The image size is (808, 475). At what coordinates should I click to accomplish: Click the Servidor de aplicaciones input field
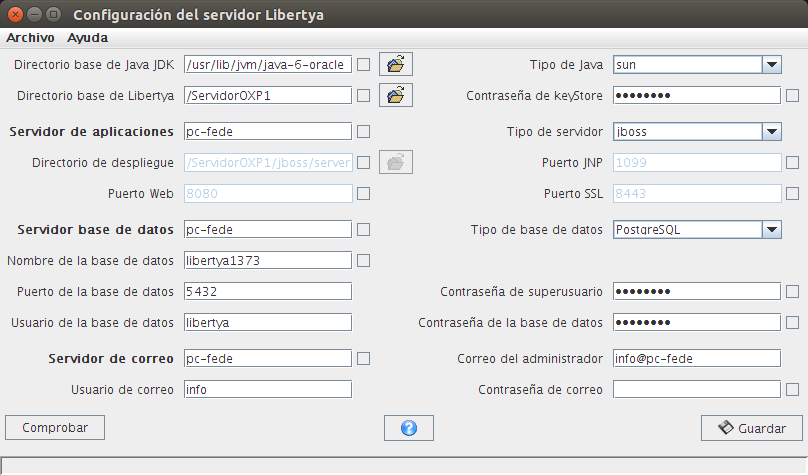pyautogui.click(x=268, y=132)
